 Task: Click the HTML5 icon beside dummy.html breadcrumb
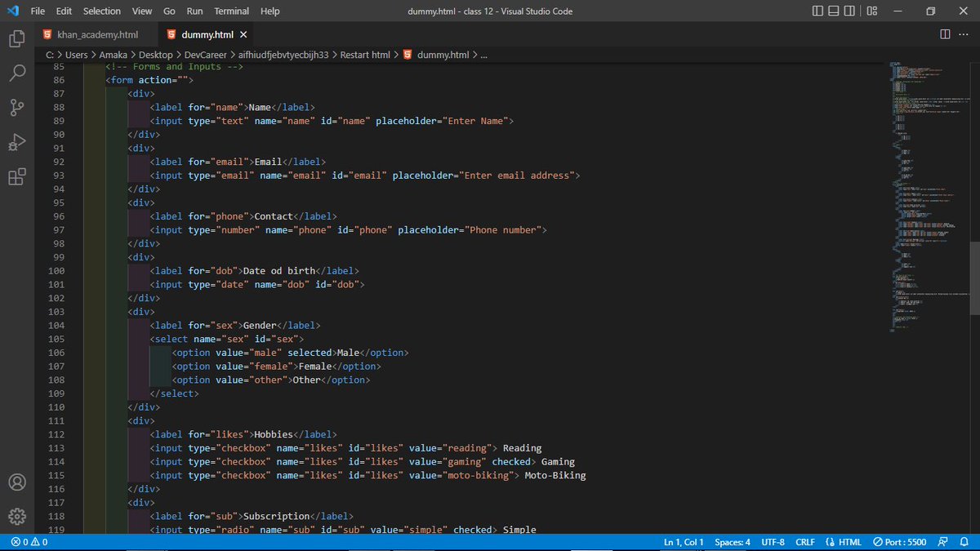coord(407,55)
